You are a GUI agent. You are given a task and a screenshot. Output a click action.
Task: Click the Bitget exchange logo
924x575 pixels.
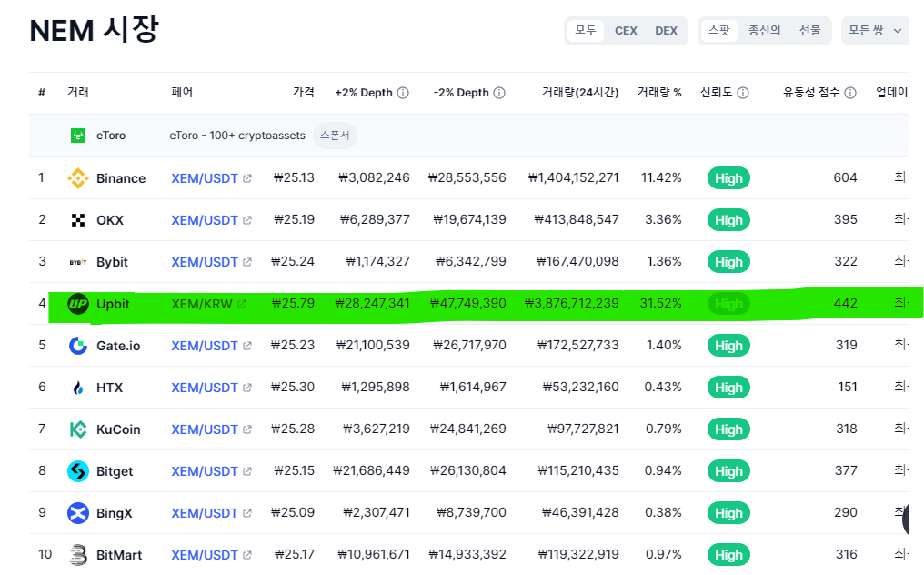pos(78,471)
